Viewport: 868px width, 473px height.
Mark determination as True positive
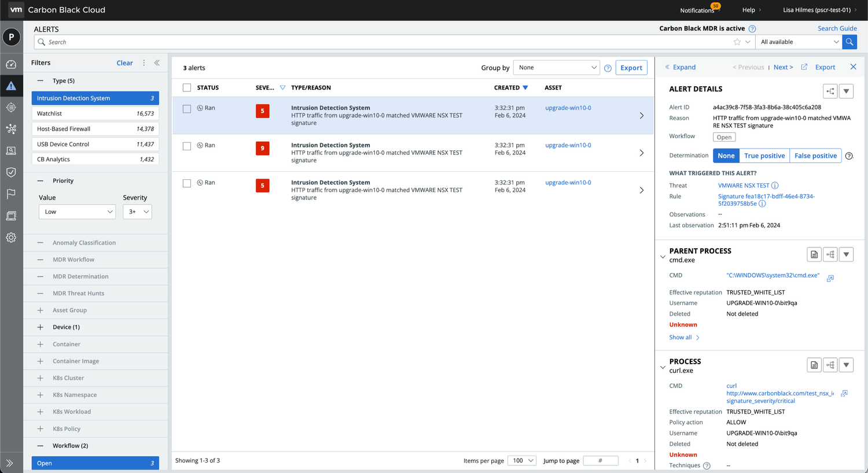(764, 156)
